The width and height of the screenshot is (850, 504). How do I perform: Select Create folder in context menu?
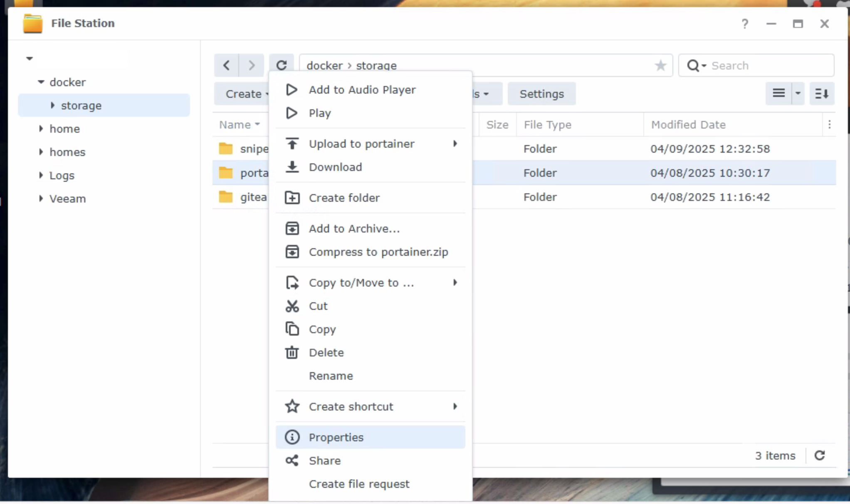coord(370,198)
